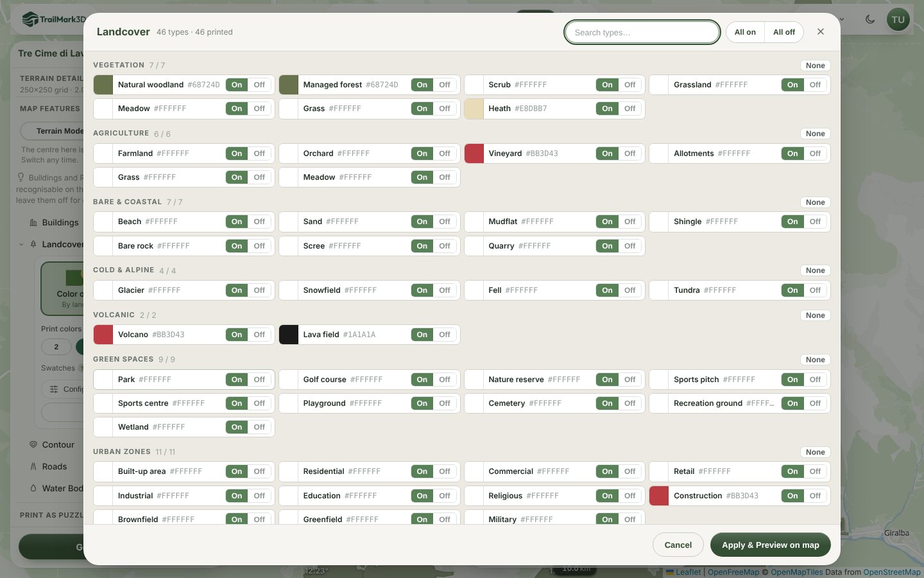Viewport: 924px width, 578px height.
Task: Open the Leaflet attribution link
Action: (683, 572)
